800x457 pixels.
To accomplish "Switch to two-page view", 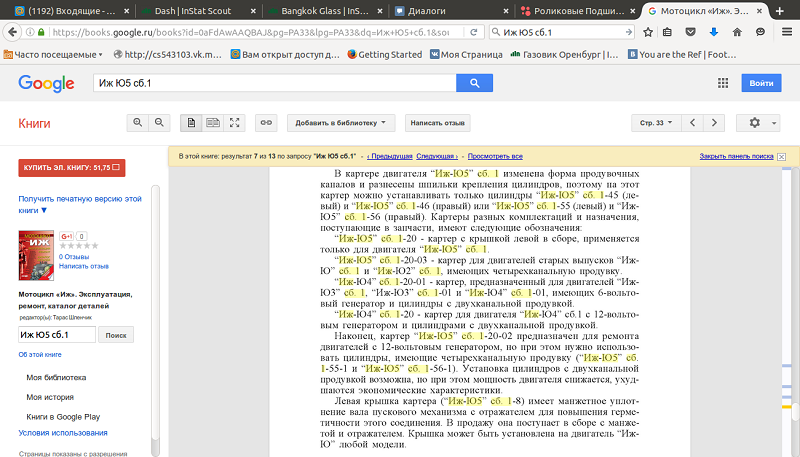I will 213,122.
